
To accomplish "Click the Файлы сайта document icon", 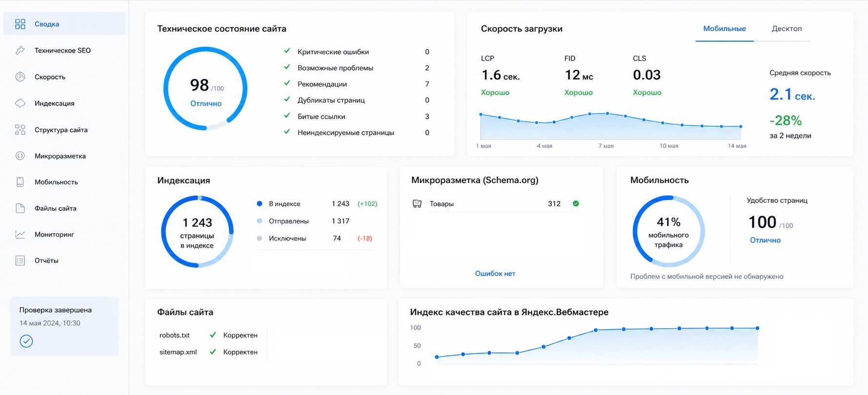I will click(x=20, y=208).
